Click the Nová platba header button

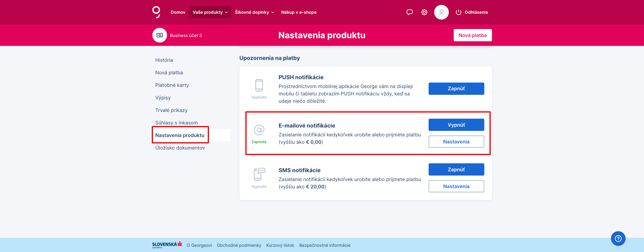(473, 35)
